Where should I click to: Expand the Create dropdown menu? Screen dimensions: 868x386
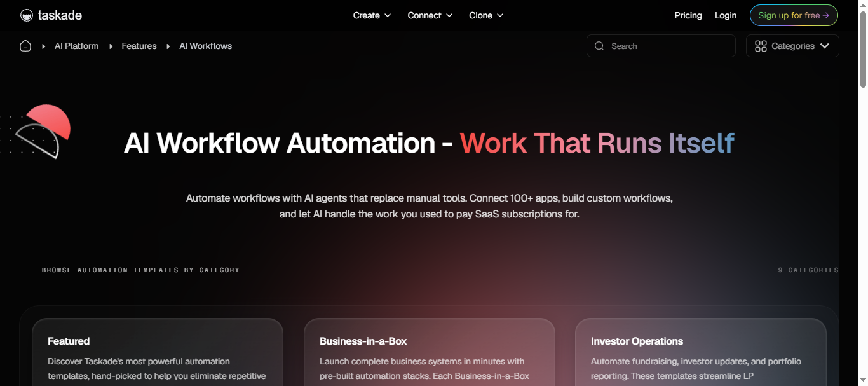372,15
